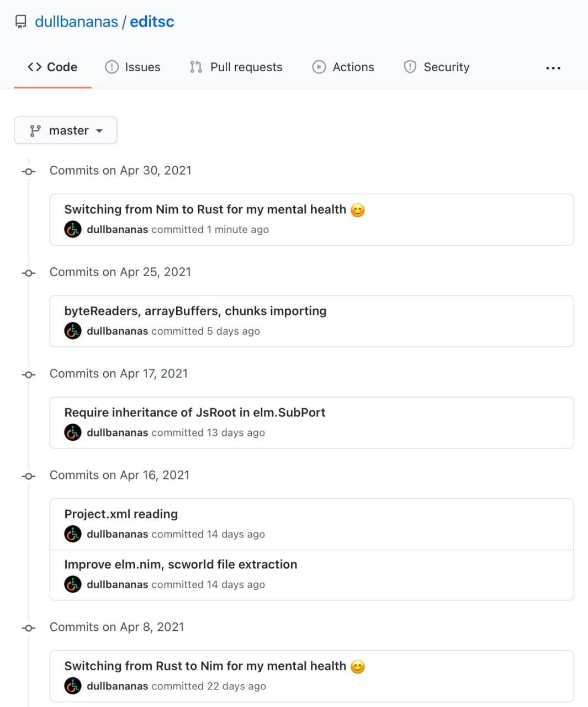Open the dullbananas owner link

click(77, 22)
